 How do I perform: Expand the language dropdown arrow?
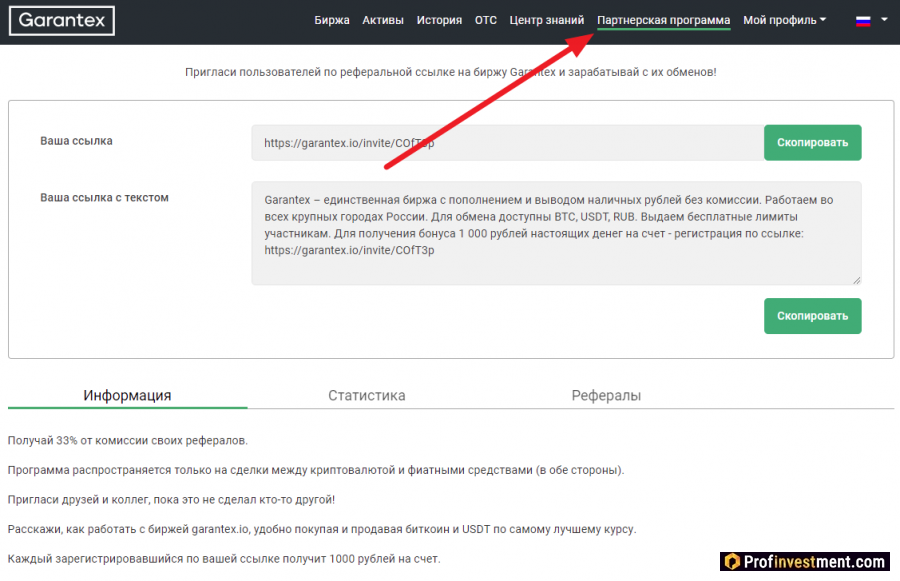click(x=885, y=20)
